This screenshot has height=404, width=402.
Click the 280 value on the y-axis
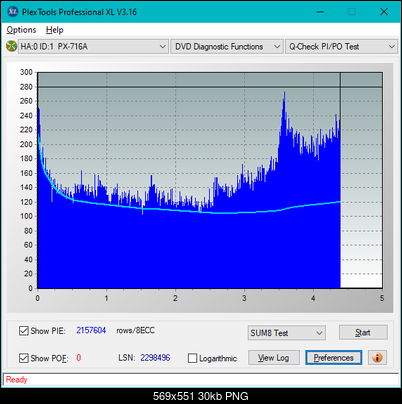pyautogui.click(x=26, y=87)
